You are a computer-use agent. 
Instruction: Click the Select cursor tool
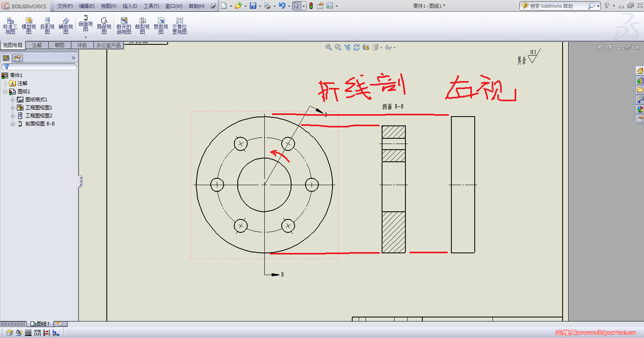point(297,6)
